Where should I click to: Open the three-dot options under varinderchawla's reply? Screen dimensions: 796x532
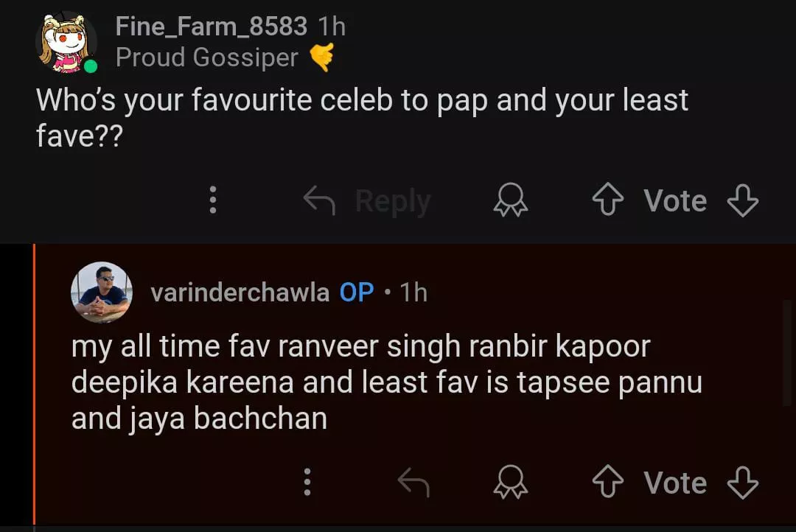307,483
